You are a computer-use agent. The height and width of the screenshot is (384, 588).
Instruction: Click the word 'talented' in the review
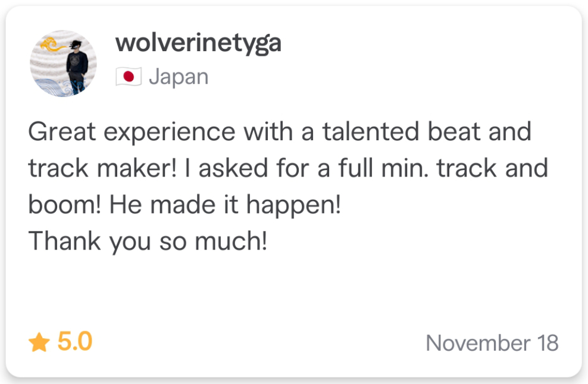(x=371, y=131)
